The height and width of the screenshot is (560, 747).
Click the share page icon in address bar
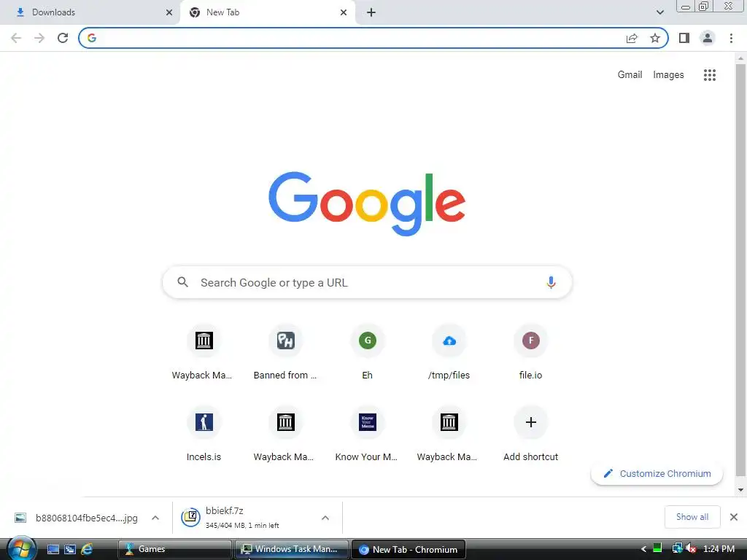[x=632, y=38]
